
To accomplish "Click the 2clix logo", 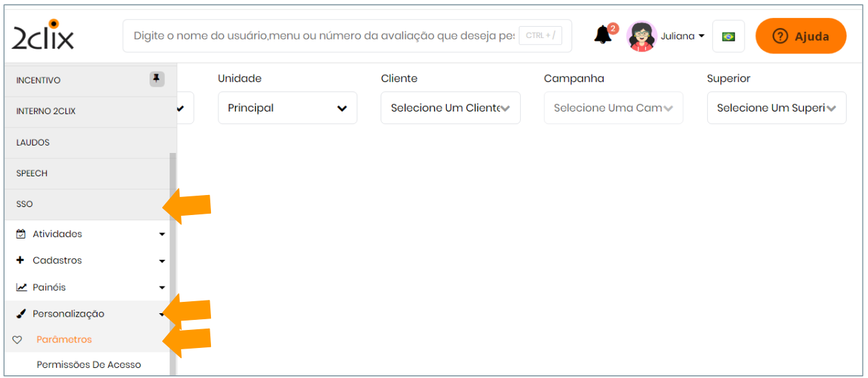I will tap(43, 35).
